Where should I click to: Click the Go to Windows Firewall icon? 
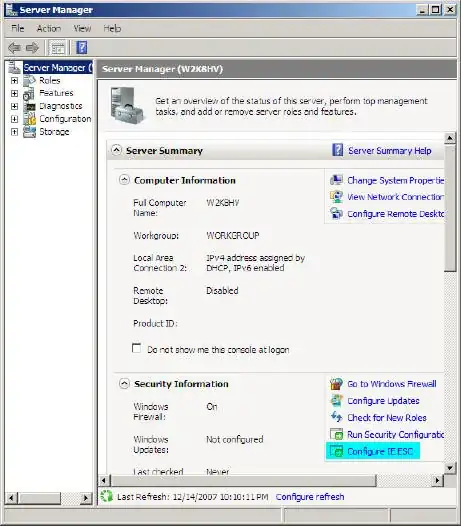pyautogui.click(x=337, y=383)
